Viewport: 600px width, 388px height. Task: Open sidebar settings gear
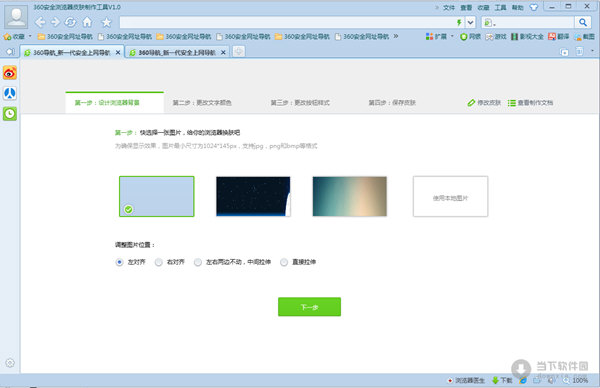pos(10,363)
